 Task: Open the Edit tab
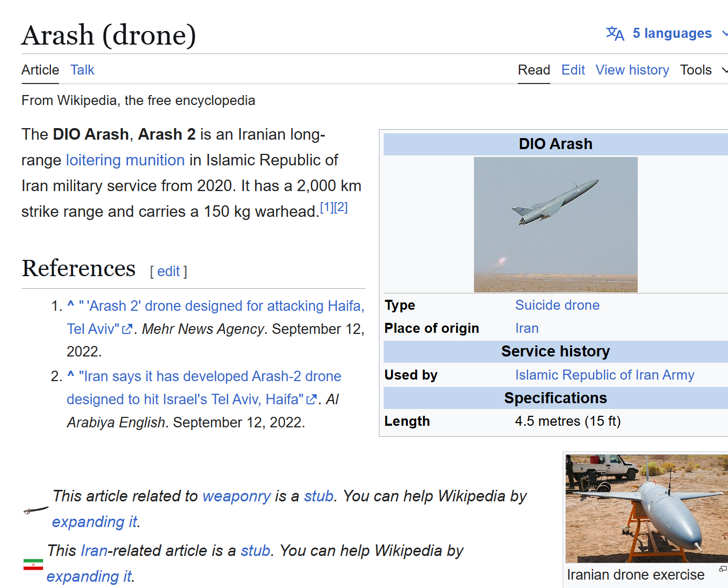click(x=573, y=70)
